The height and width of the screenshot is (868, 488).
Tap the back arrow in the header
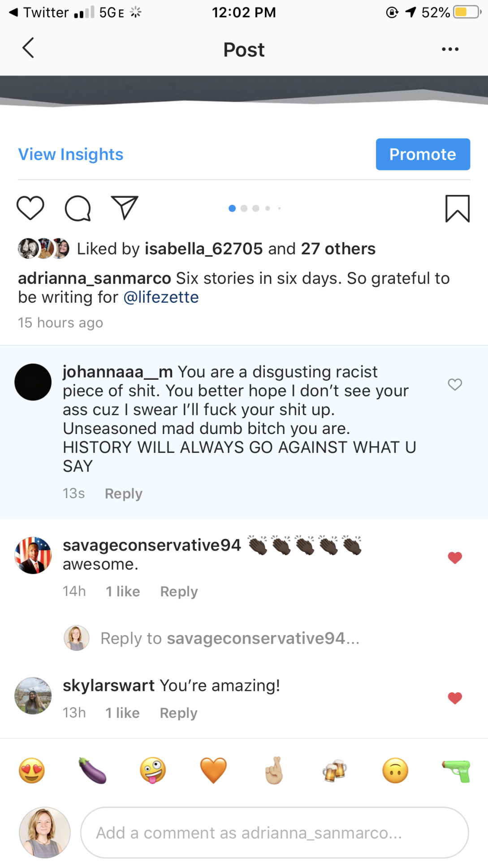[x=28, y=48]
